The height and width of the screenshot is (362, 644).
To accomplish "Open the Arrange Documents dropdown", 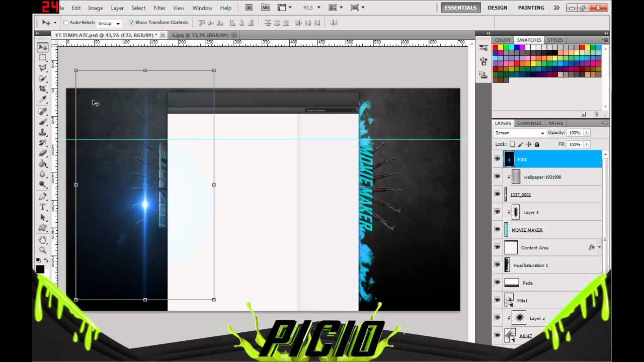I will (336, 8).
